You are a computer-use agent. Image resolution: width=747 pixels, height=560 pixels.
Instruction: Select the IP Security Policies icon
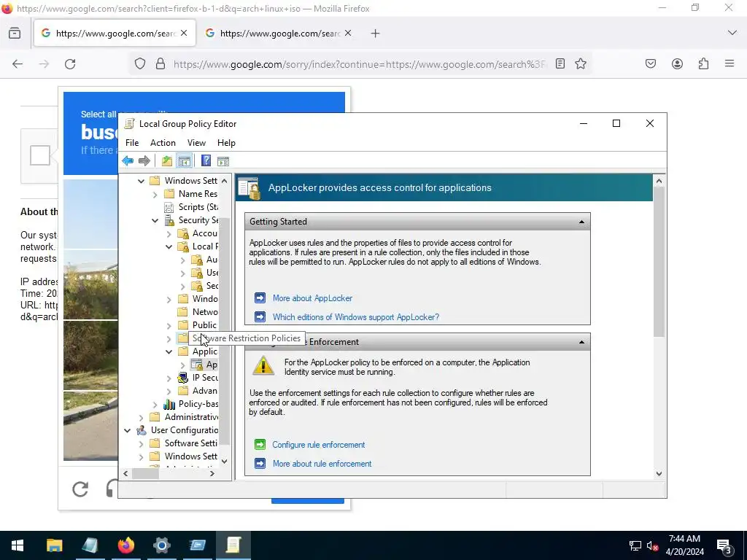click(183, 378)
